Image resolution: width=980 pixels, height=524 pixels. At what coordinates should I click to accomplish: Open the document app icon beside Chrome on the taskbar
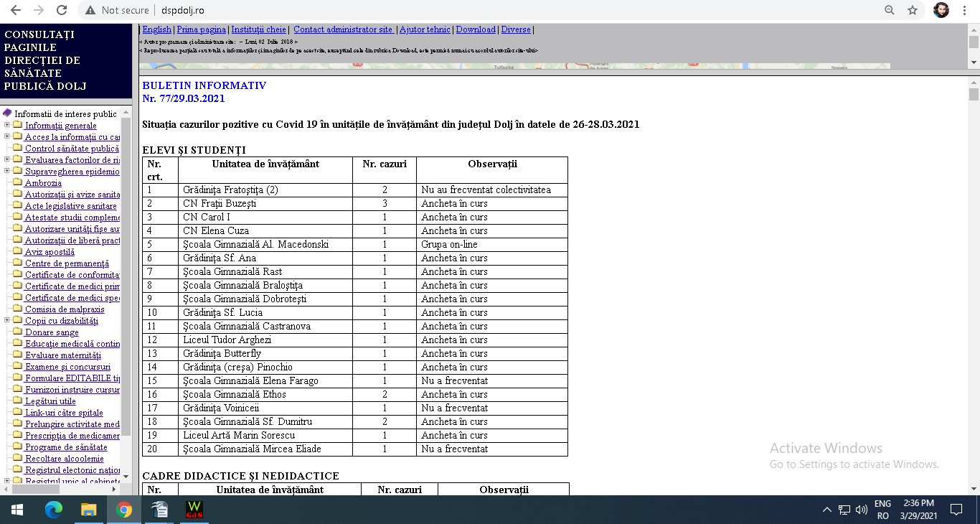(x=159, y=510)
